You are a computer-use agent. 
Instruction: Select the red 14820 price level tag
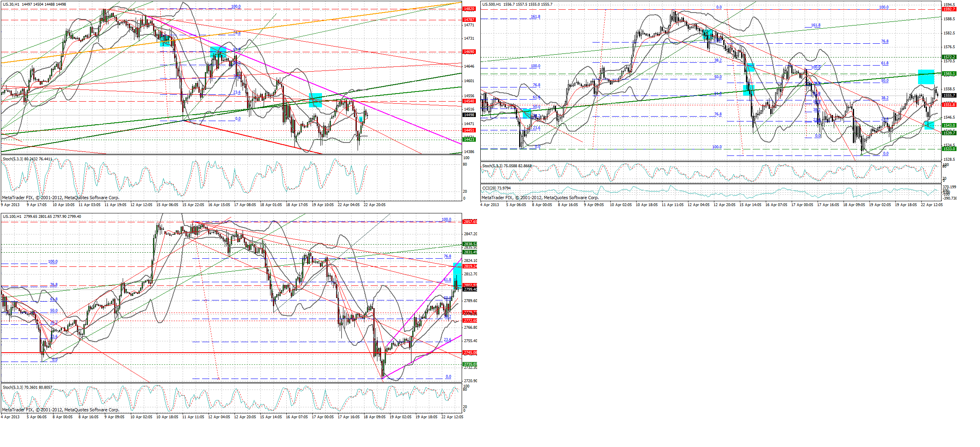469,9
